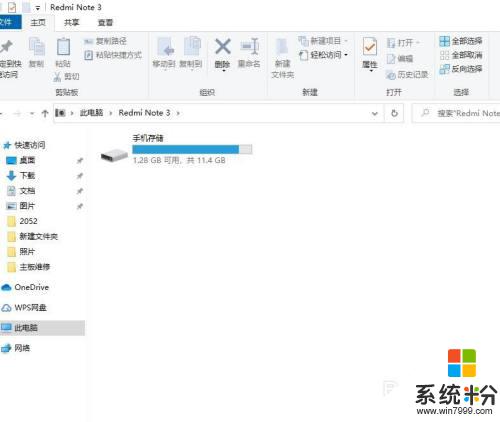Click Edit (编辑) in ribbon
The height and width of the screenshot is (422, 500).
pos(400,59)
